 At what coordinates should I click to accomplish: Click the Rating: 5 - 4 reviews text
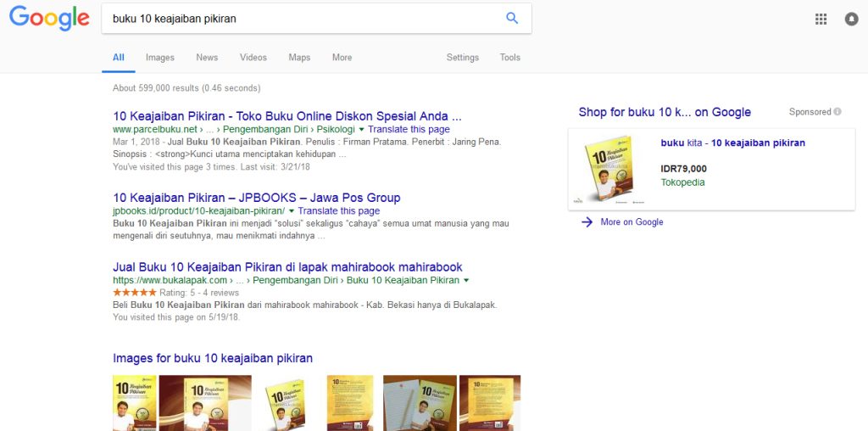(199, 293)
